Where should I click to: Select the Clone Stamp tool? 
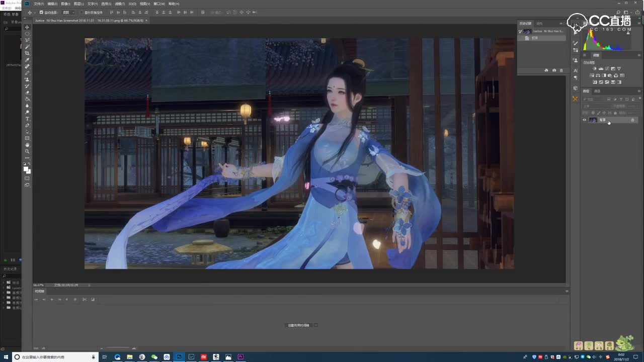click(x=27, y=79)
